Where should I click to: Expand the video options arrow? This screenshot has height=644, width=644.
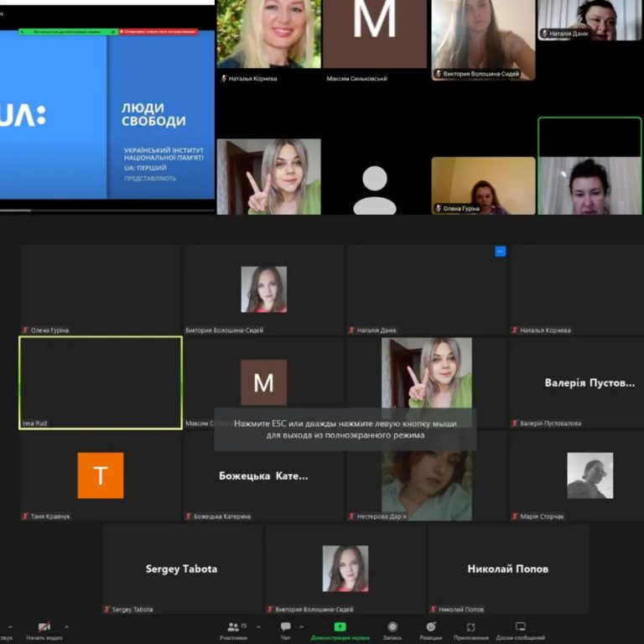tap(67, 626)
